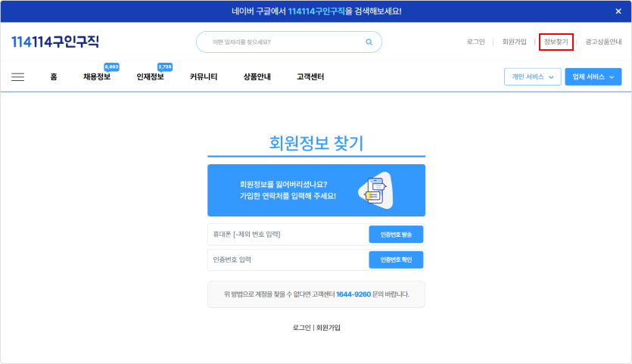Expand the 개인 서비스 dropdown

tap(533, 76)
